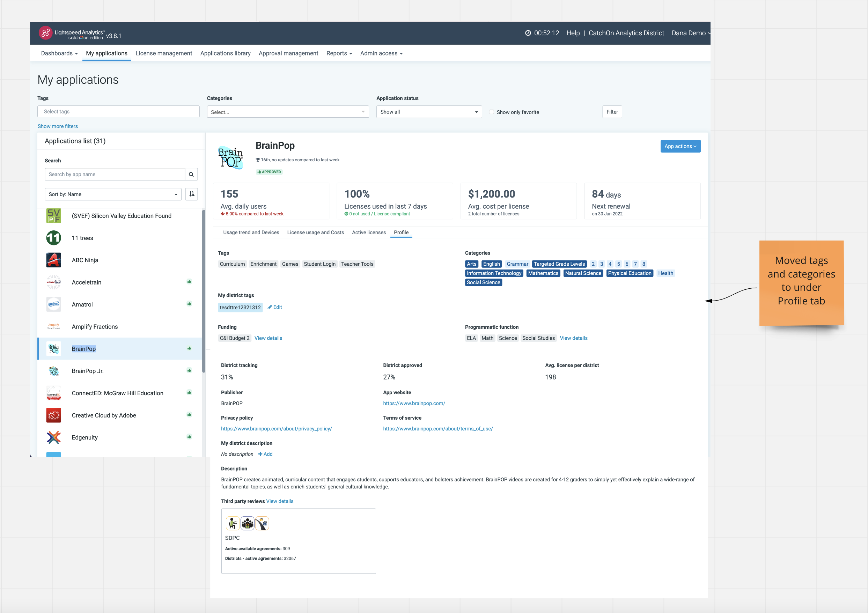Click the applications list vertical scrollbar
This screenshot has width=868, height=613.
click(204, 291)
